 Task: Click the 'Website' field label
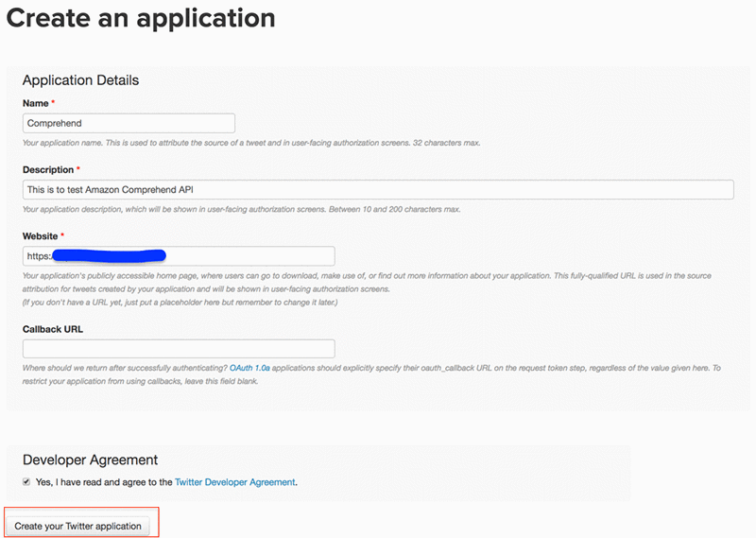(x=40, y=236)
